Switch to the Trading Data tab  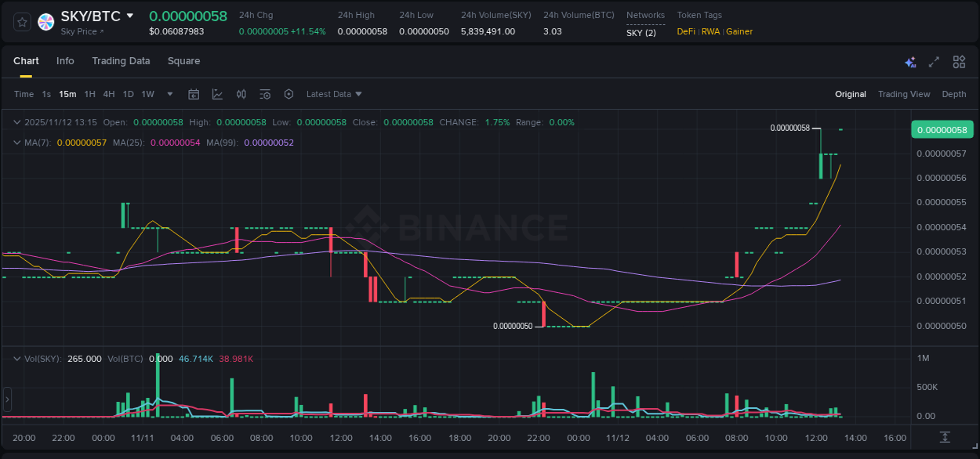(121, 61)
